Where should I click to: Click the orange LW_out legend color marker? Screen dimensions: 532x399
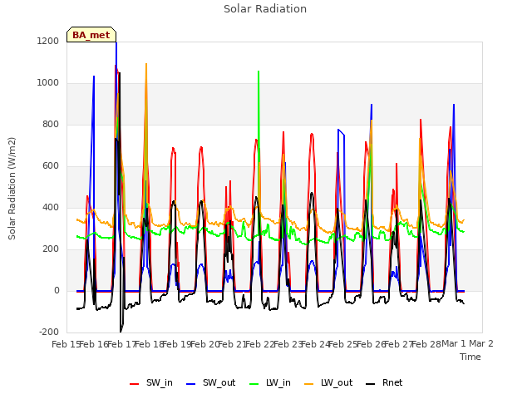[309, 384]
